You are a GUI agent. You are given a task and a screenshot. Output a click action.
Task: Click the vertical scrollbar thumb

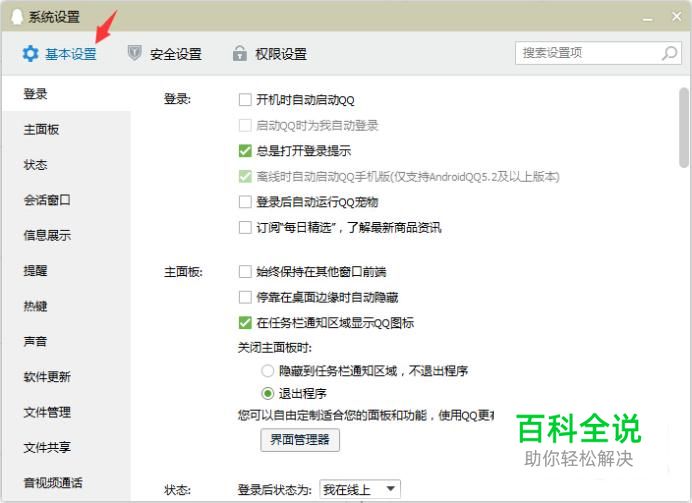(684, 128)
